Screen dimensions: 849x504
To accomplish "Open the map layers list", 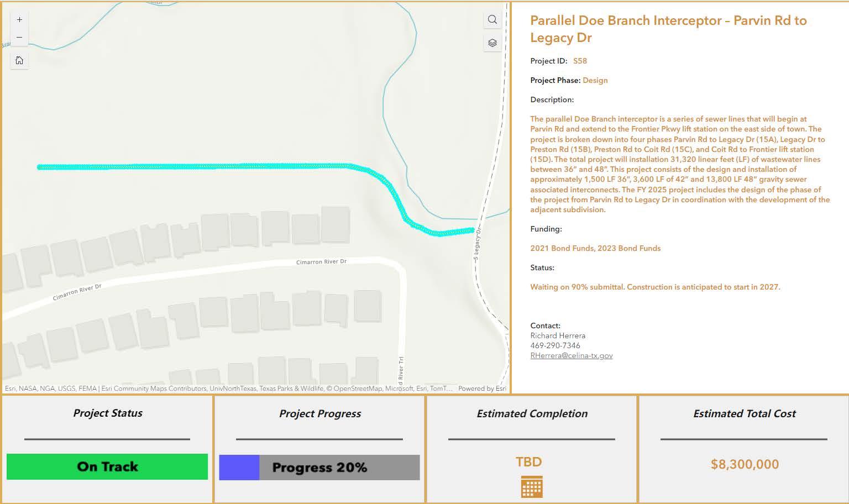I will pos(492,43).
